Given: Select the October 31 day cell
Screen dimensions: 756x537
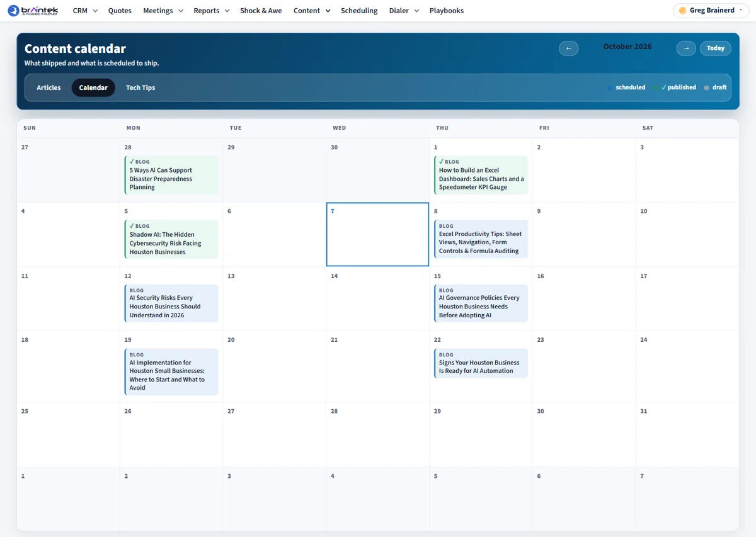Looking at the screenshot, I should click(687, 435).
